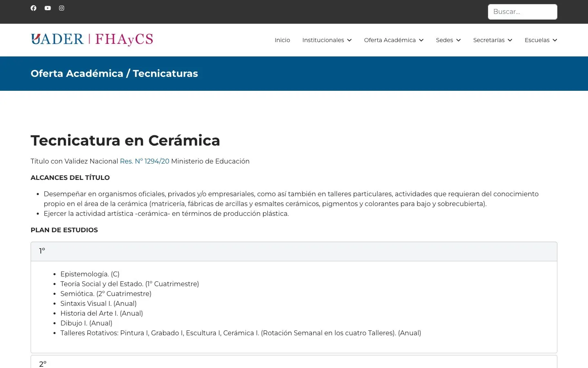Focus the Buscar search field
This screenshot has width=588, height=368.
point(523,12)
